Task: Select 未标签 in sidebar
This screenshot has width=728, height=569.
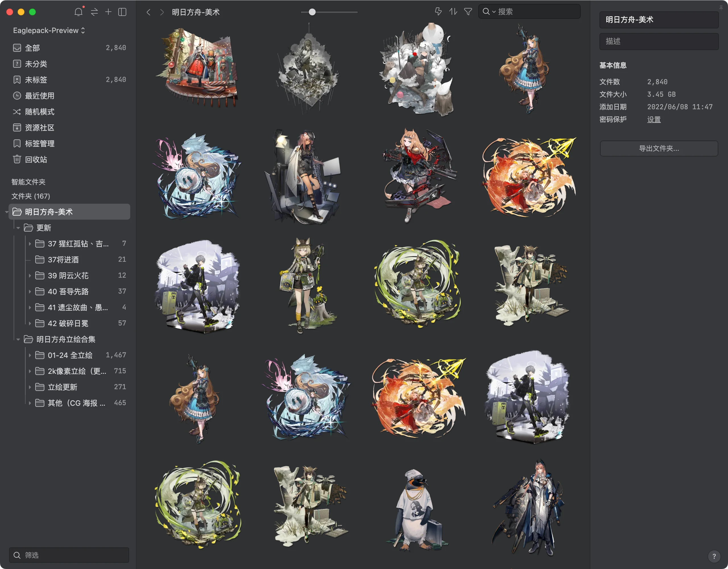Action: pos(69,80)
